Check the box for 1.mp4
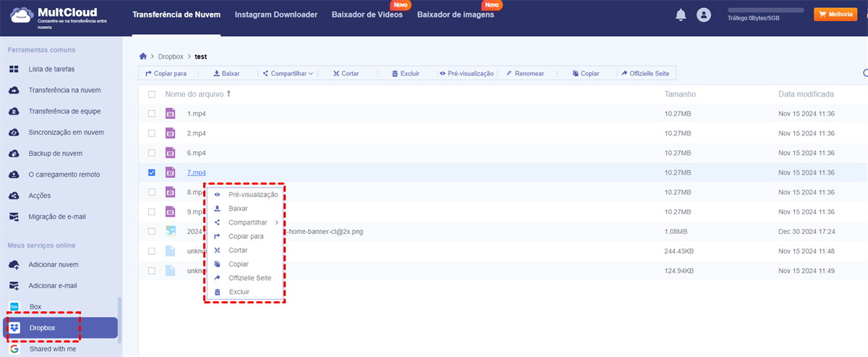 pos(151,114)
